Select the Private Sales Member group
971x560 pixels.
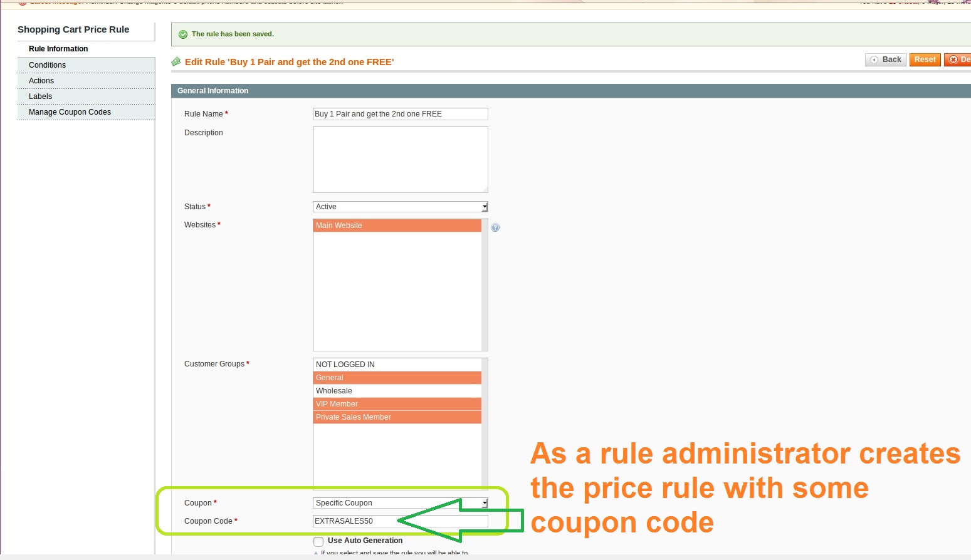pos(397,417)
